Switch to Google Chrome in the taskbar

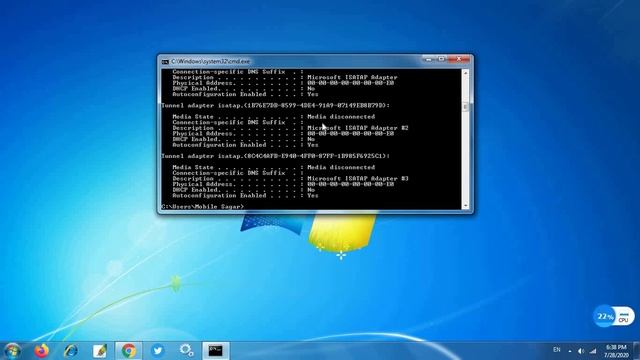[129, 351]
